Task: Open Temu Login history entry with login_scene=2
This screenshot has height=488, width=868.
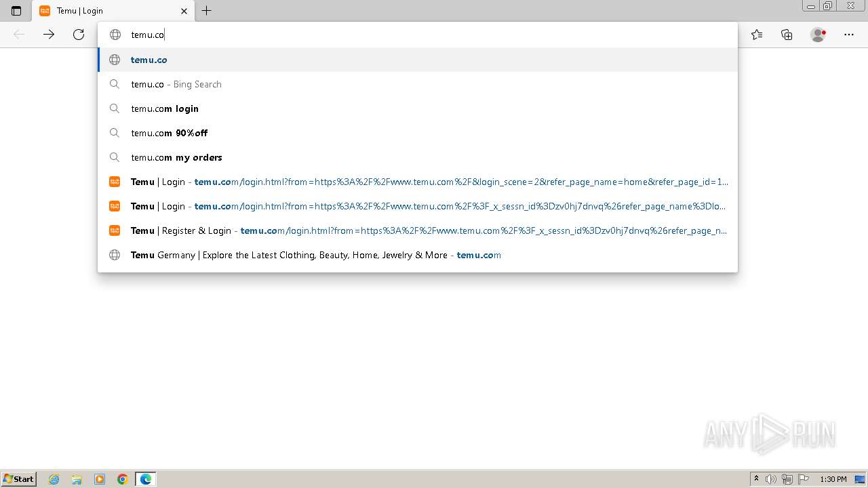Action: [417, 182]
